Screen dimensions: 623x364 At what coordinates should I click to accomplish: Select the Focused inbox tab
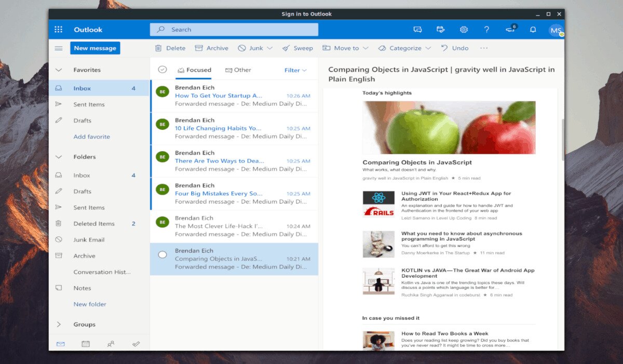click(x=194, y=70)
